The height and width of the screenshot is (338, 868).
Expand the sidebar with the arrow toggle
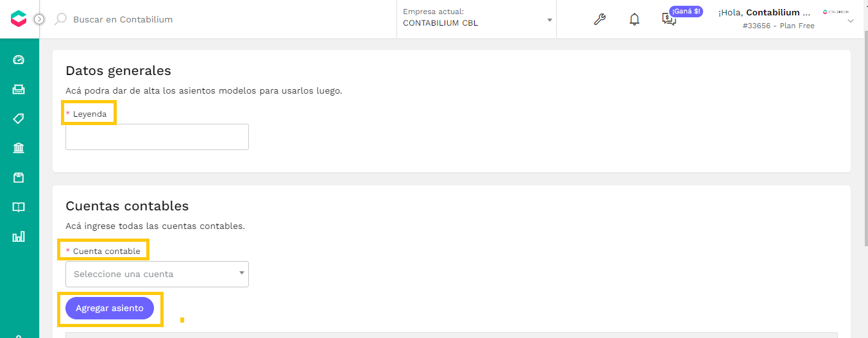point(39,19)
